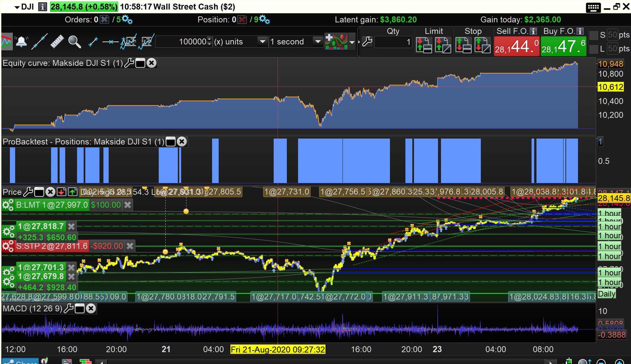Open settings gears next to Orders count
This screenshot has height=364, width=631.
[x=127, y=20]
